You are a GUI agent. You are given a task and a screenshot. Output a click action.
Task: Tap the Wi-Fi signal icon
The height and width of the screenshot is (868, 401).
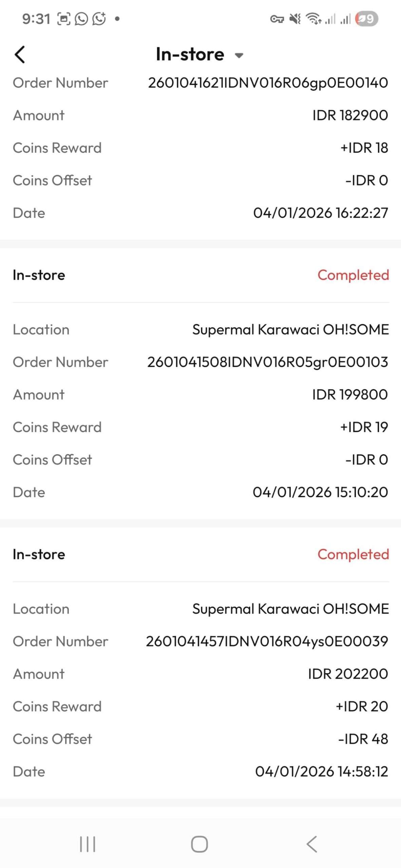[313, 19]
